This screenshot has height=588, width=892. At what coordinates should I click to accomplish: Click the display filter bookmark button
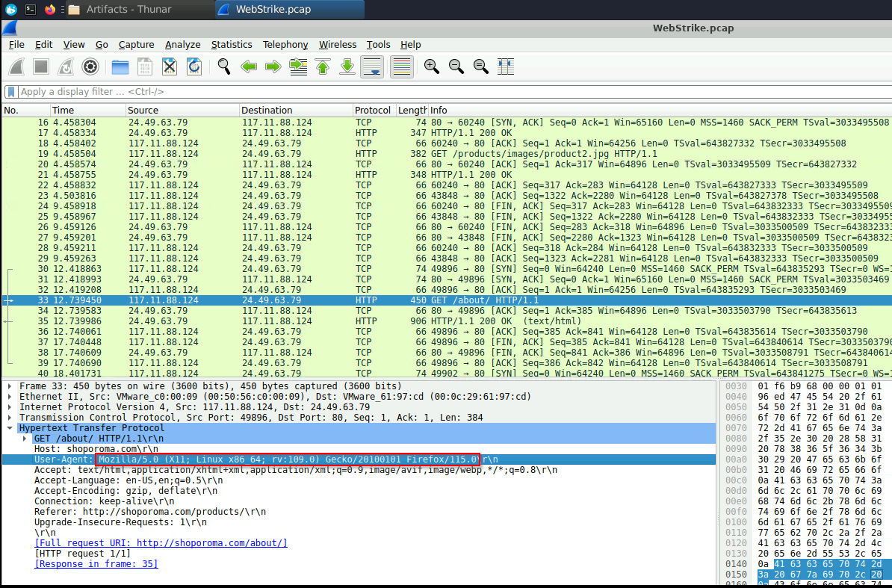[10, 92]
